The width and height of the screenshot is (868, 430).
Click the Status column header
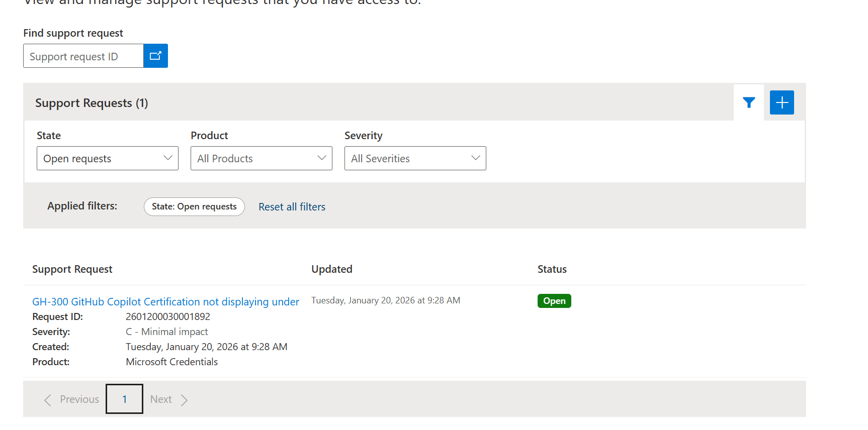point(552,269)
